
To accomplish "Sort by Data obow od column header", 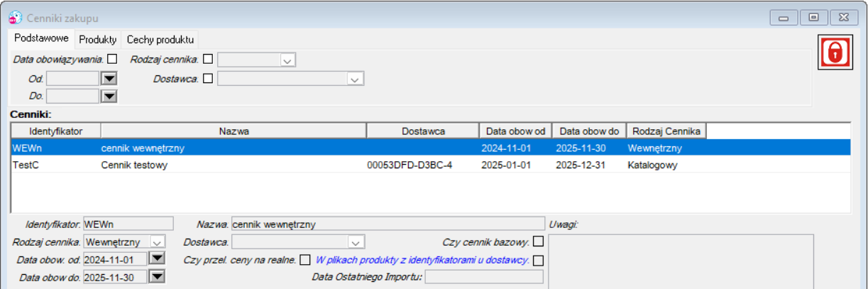I will tap(515, 131).
